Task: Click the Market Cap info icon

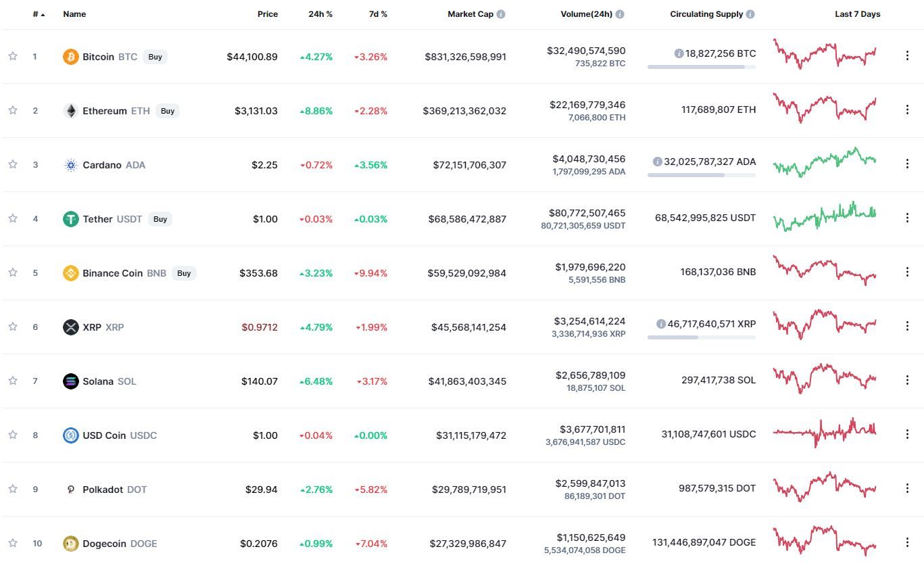Action: [501, 14]
